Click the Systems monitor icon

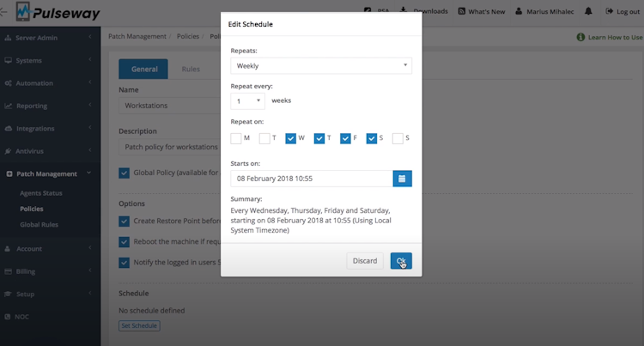tap(8, 60)
